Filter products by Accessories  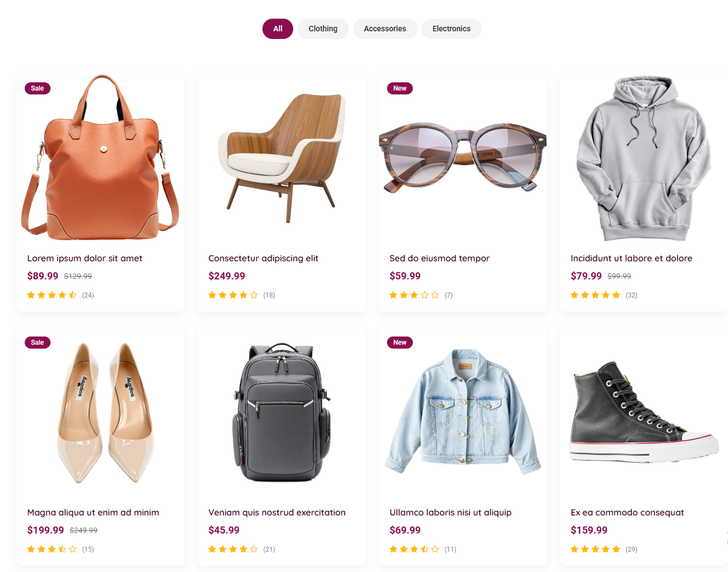coord(385,29)
